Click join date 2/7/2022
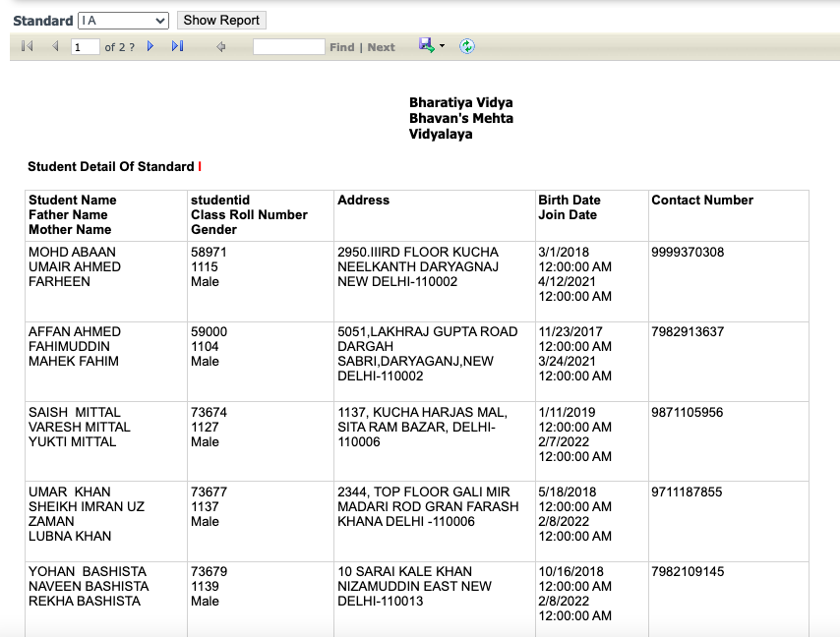This screenshot has width=840, height=637. click(x=564, y=442)
